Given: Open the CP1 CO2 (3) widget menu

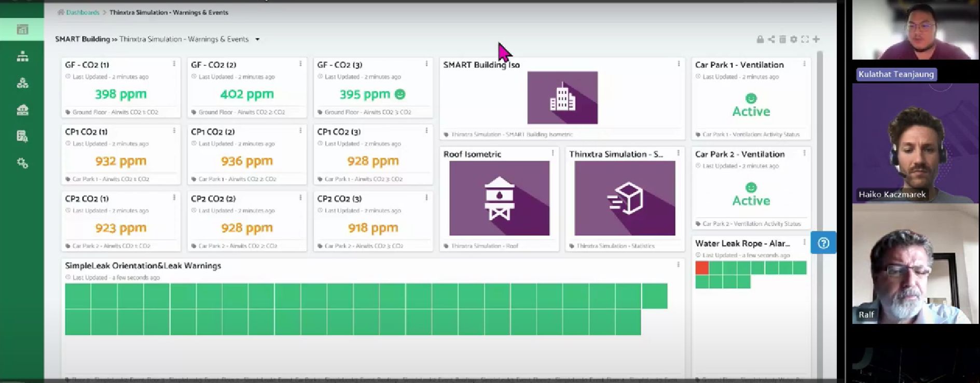Looking at the screenshot, I should (426, 131).
